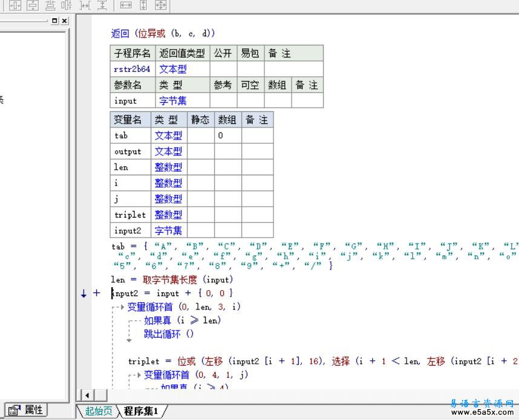Click the 易包 column header
The image size is (519, 420).
tap(250, 53)
